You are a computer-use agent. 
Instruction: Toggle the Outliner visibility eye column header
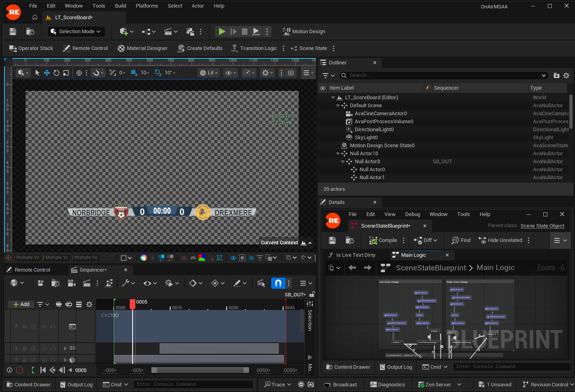coord(323,88)
